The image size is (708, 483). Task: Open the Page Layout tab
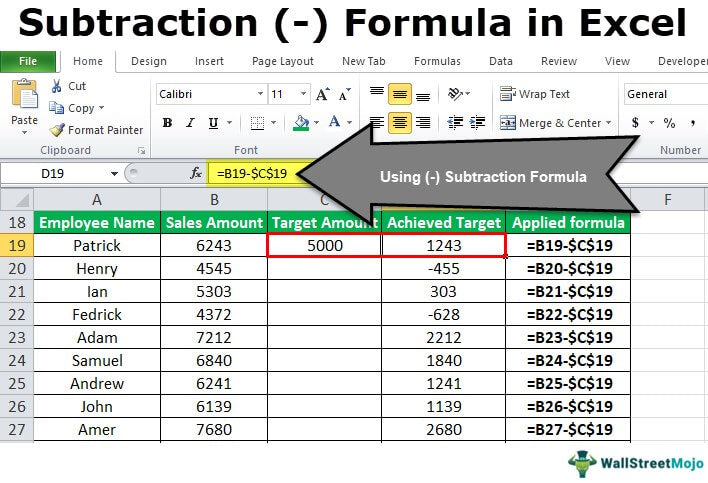(x=283, y=61)
